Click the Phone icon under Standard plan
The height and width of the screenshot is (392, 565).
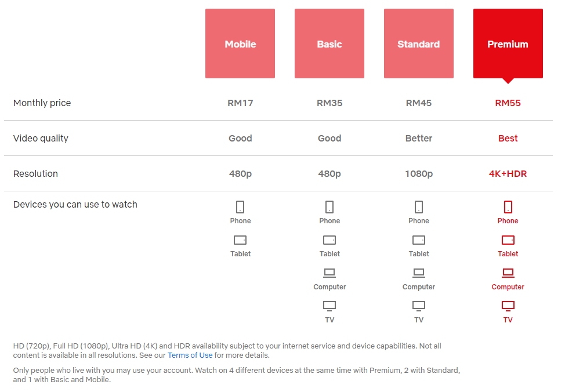(x=419, y=207)
